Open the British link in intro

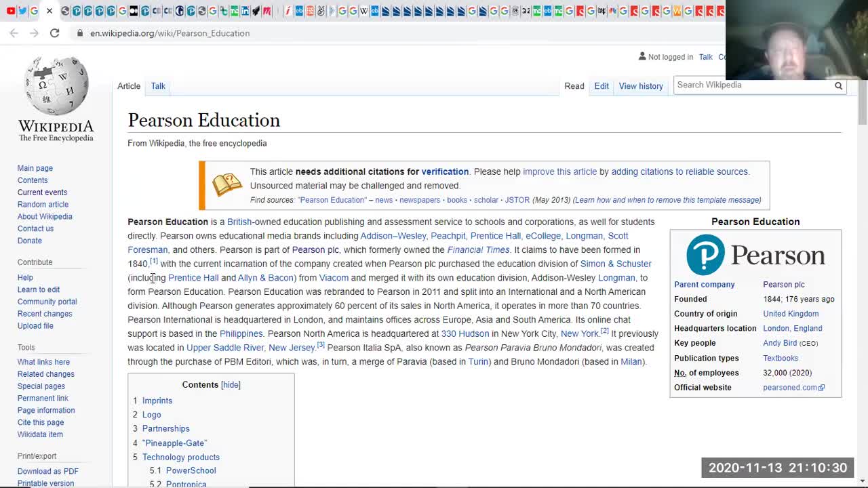coord(239,222)
